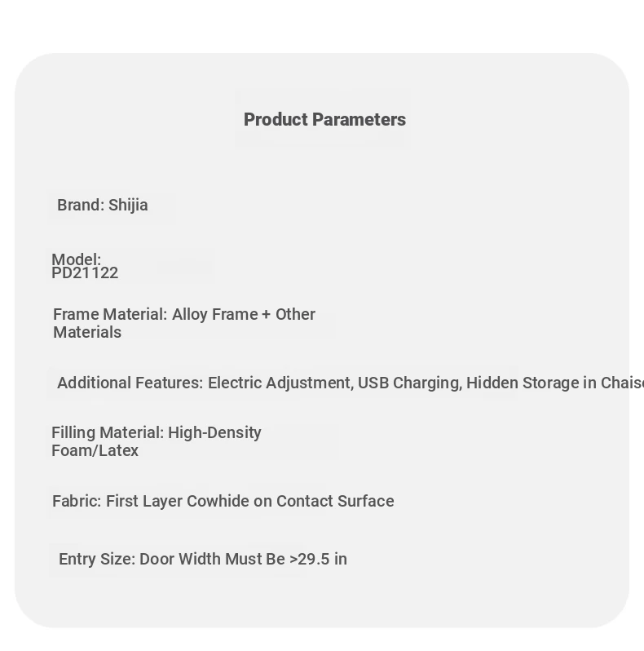Select the Electric Adjustment feature text
The height and width of the screenshot is (651, 644).
point(280,383)
